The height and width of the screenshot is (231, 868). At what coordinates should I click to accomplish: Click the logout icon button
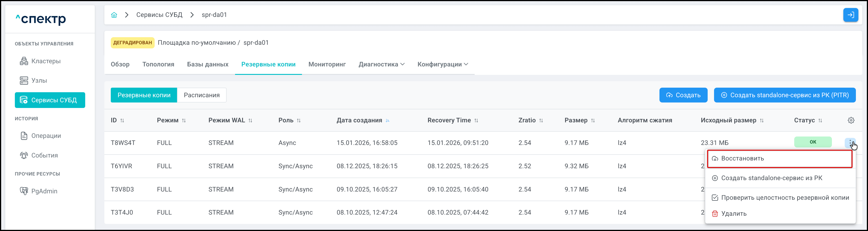click(850, 15)
